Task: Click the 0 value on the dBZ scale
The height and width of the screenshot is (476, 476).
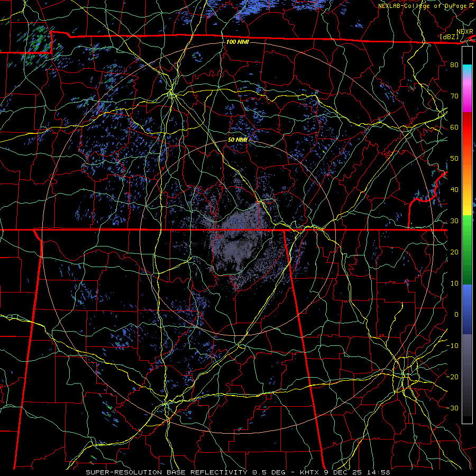Action: [x=456, y=315]
